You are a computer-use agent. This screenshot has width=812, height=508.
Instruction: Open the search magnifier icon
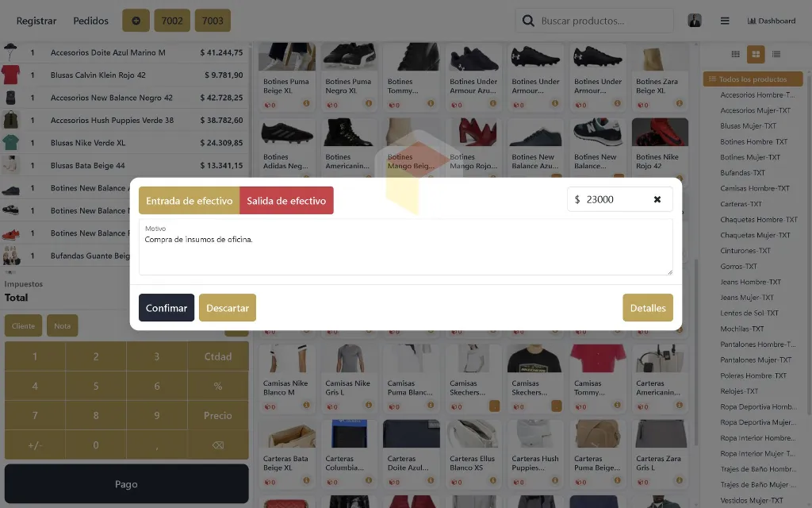point(527,21)
